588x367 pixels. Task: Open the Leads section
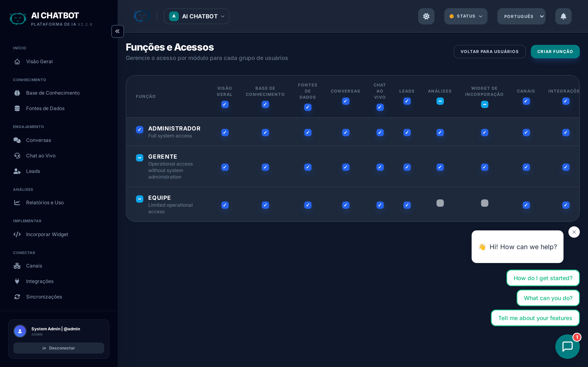point(33,171)
